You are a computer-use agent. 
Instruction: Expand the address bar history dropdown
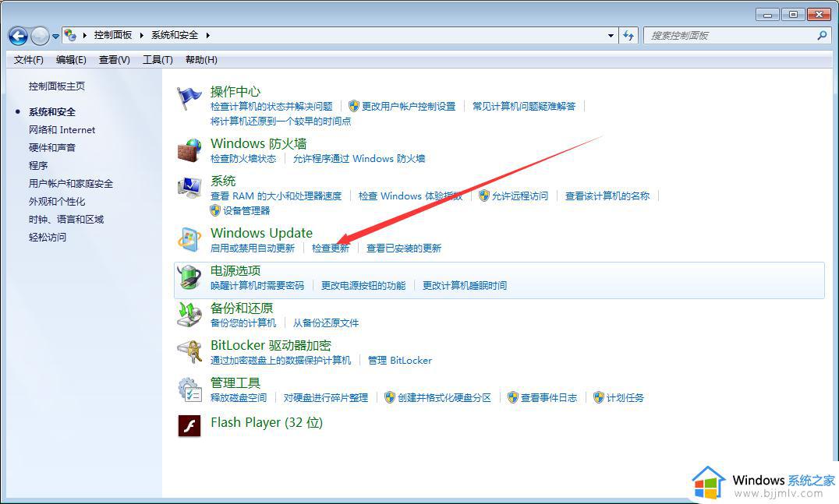[x=611, y=35]
